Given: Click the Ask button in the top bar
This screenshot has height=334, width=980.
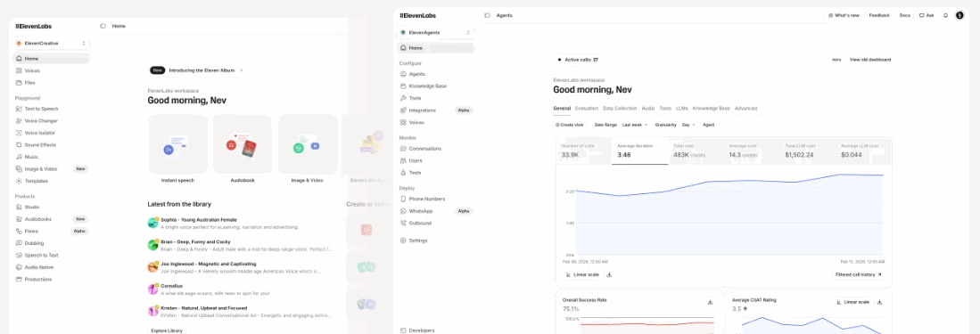Looking at the screenshot, I should (x=926, y=15).
